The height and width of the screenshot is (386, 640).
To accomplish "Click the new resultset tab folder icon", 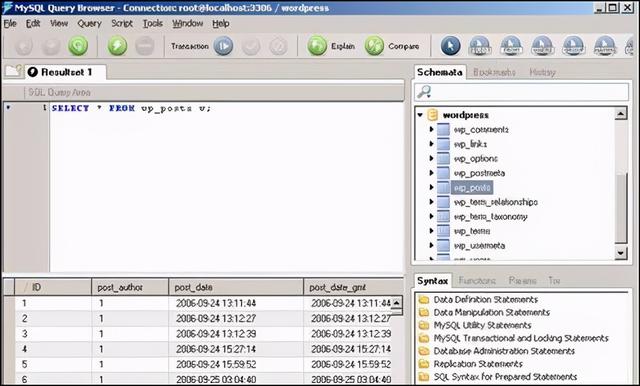I will click(13, 71).
